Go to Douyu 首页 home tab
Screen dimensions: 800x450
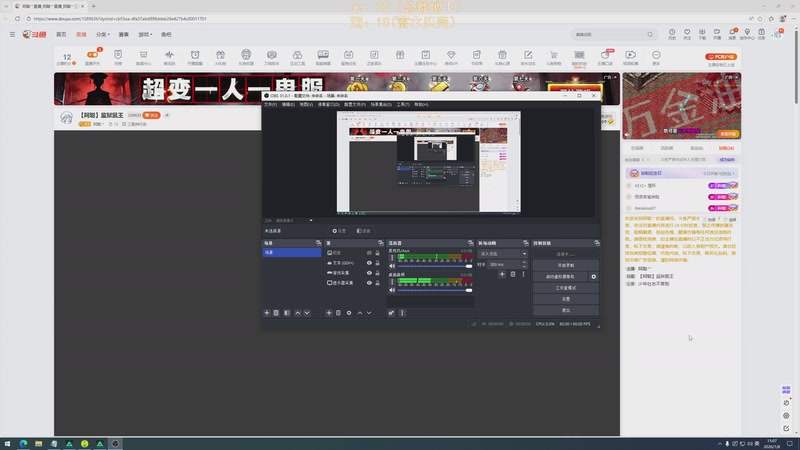point(61,34)
